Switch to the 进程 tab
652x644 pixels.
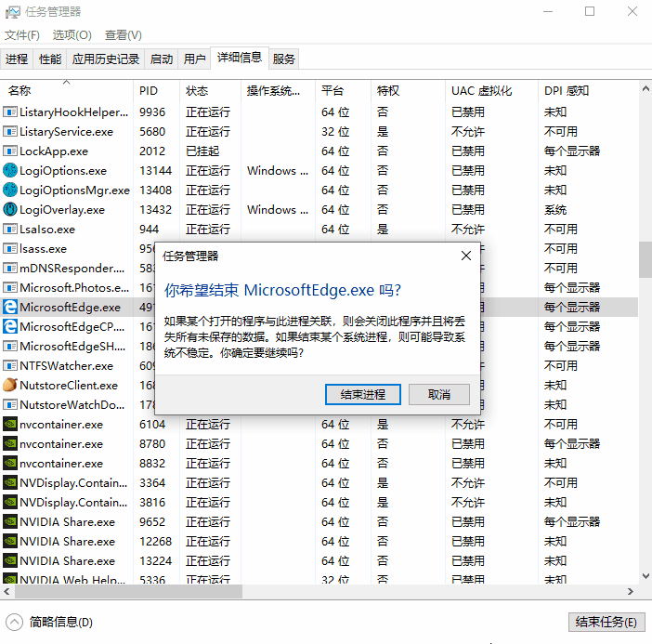[17, 59]
